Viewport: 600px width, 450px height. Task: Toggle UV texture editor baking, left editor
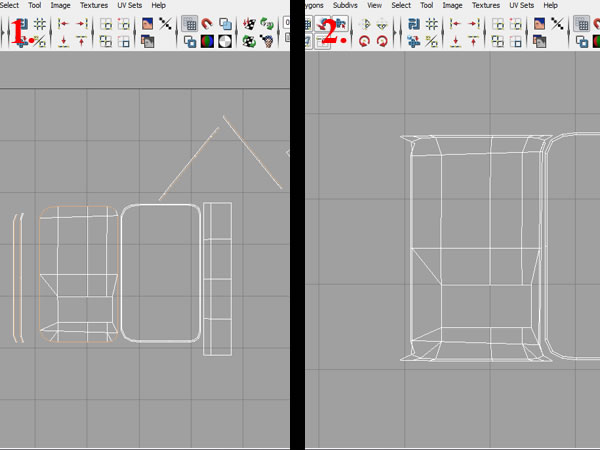pyautogui.click(x=249, y=24)
